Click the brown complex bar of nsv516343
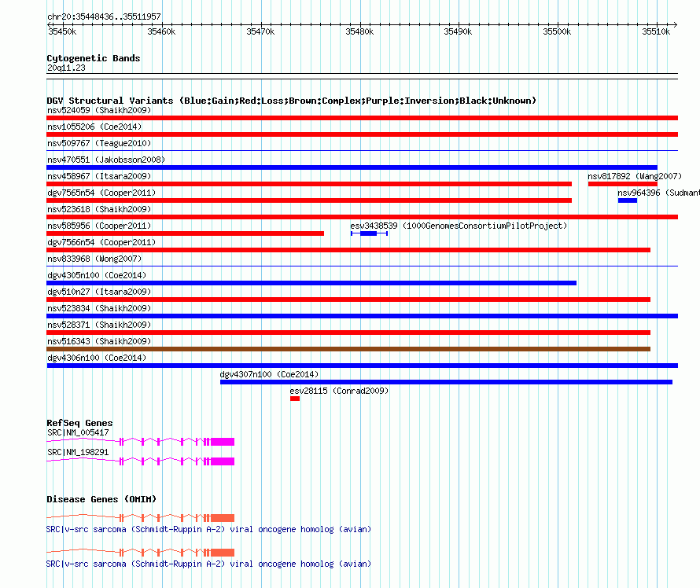This screenshot has width=700, height=588. (348, 349)
